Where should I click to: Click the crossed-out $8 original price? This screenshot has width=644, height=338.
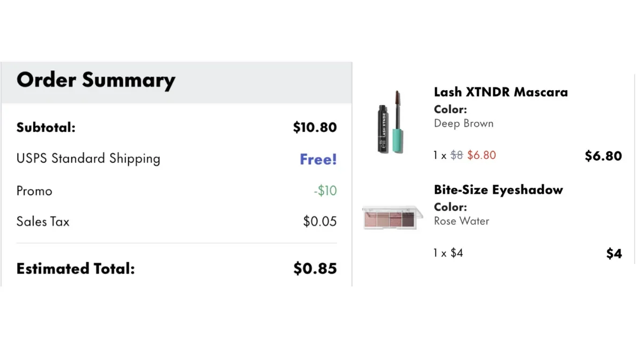click(x=456, y=156)
